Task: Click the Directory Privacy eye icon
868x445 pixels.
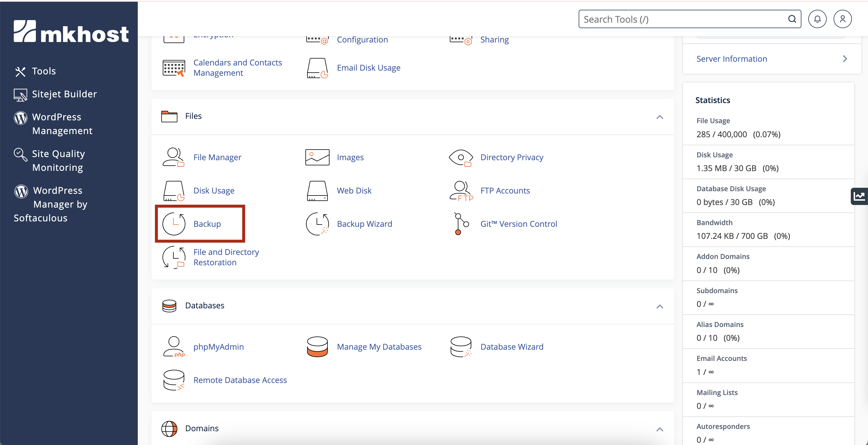Action: [x=461, y=157]
